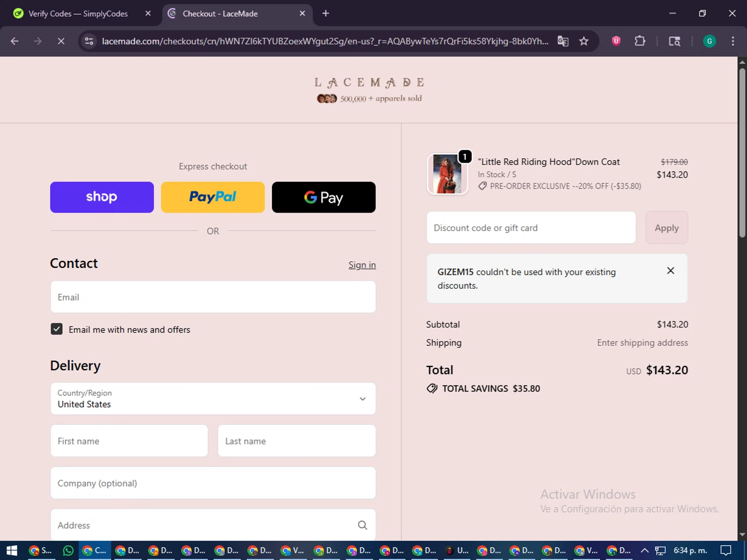Show hidden system tray icons

pos(644,550)
